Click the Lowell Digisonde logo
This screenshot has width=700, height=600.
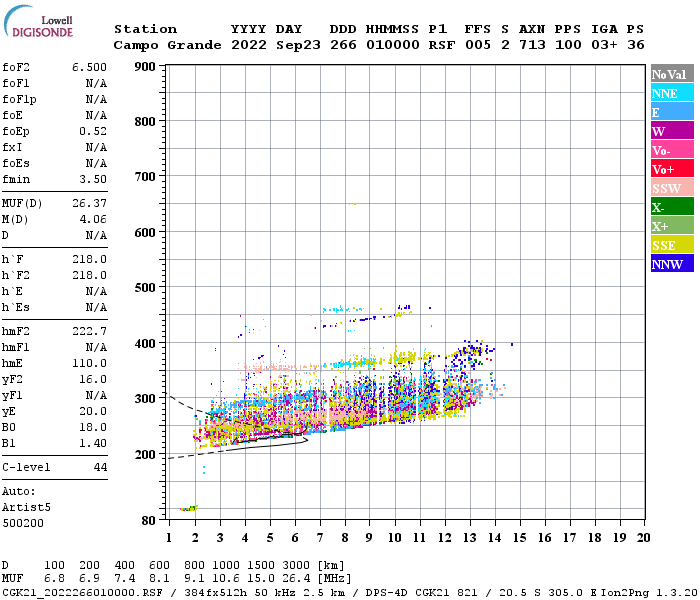coord(38,21)
